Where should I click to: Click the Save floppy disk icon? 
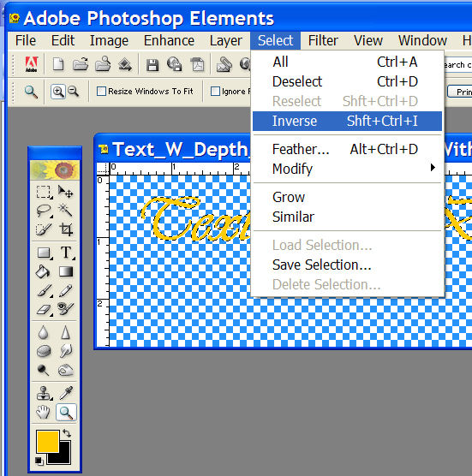pos(152,65)
